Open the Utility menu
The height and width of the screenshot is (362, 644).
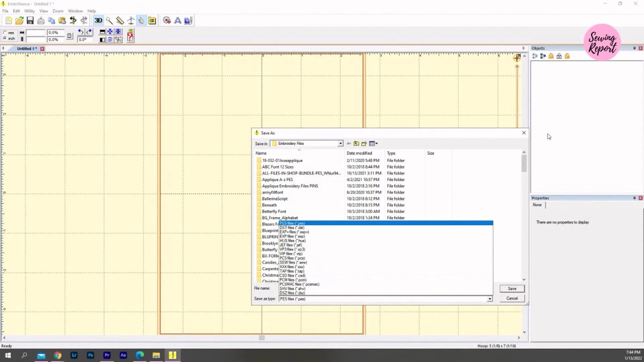29,11
